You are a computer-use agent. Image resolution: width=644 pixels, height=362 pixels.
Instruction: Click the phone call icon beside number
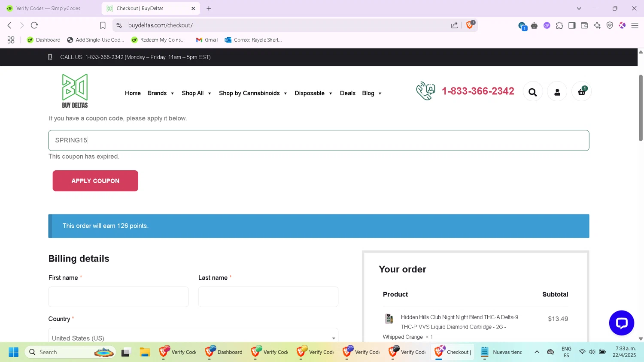click(x=425, y=91)
